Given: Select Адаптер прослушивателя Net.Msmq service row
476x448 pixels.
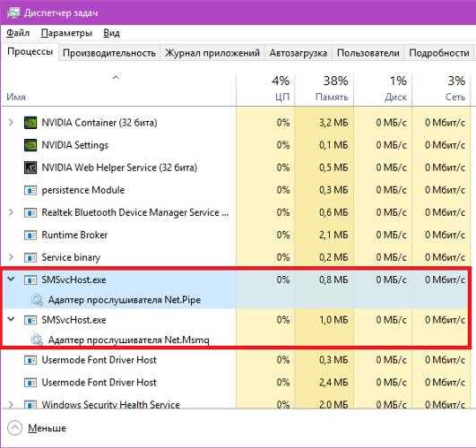Looking at the screenshot, I should (128, 340).
